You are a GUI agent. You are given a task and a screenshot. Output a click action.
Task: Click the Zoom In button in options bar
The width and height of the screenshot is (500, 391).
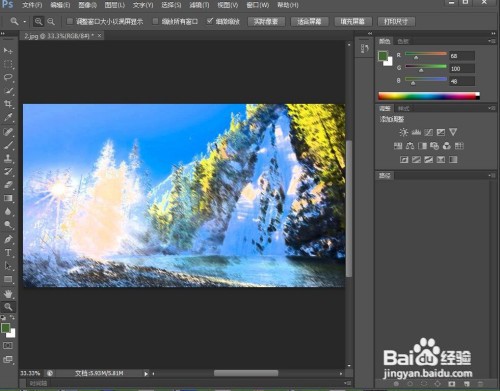[x=39, y=22]
